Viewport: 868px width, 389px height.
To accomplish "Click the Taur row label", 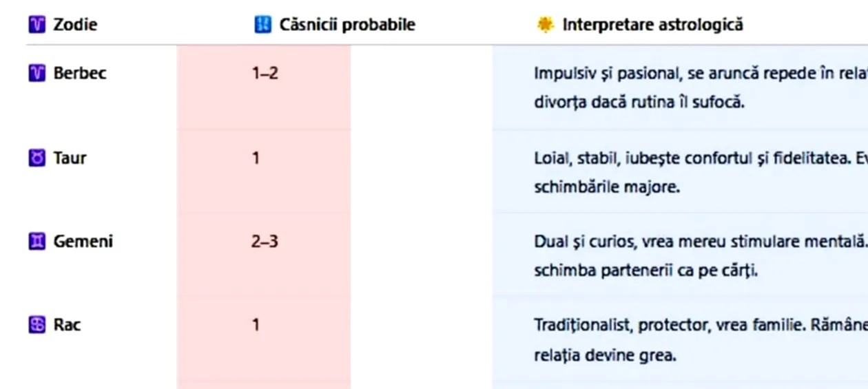I will pyautogui.click(x=70, y=158).
